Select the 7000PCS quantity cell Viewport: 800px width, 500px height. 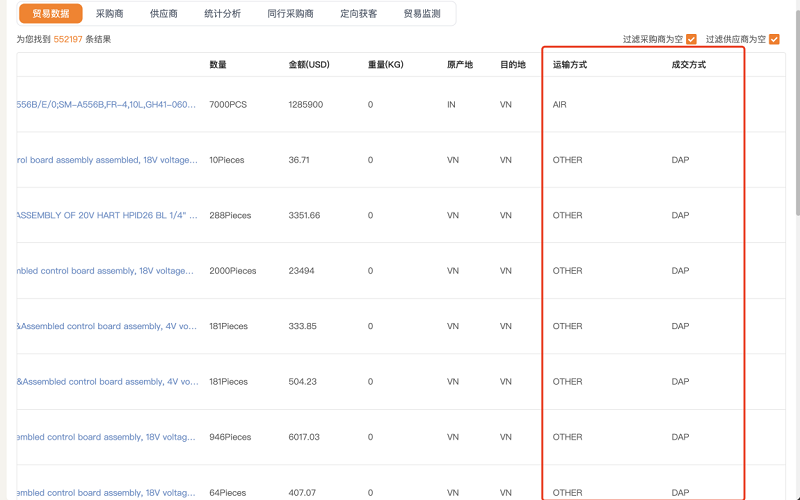[228, 105]
